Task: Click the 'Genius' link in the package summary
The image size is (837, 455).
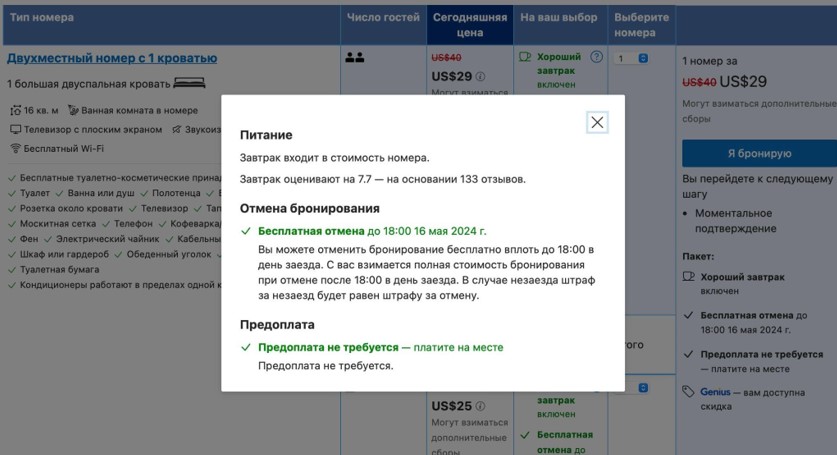Action: pyautogui.click(x=715, y=392)
